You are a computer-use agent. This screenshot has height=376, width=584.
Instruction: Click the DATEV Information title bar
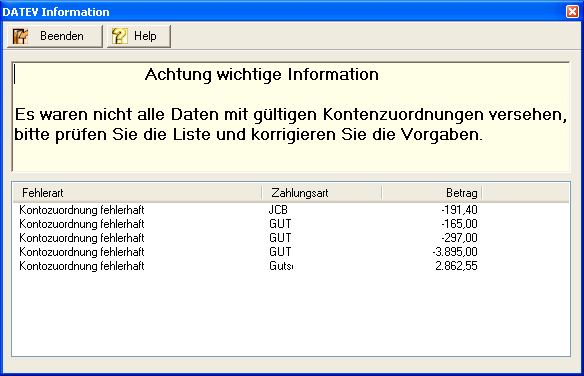283,12
